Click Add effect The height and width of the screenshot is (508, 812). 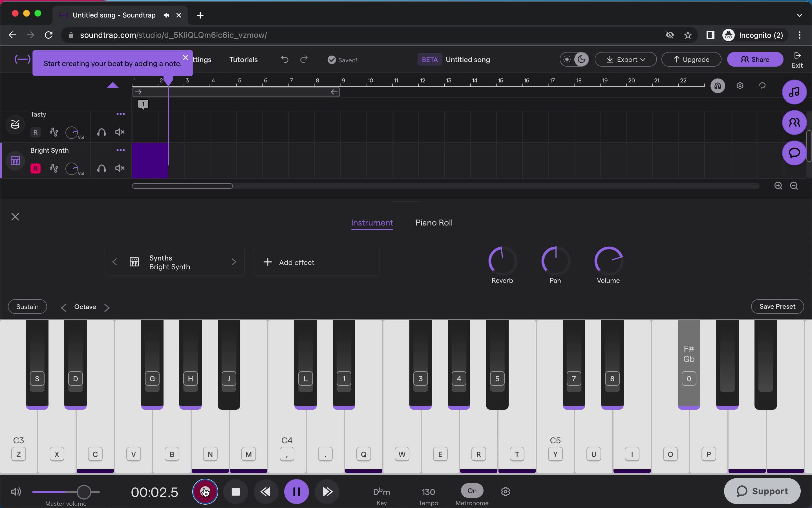pyautogui.click(x=317, y=262)
